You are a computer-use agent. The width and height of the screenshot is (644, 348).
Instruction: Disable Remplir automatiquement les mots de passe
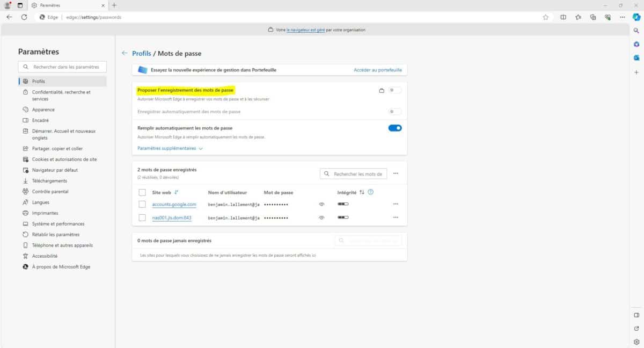(x=394, y=128)
